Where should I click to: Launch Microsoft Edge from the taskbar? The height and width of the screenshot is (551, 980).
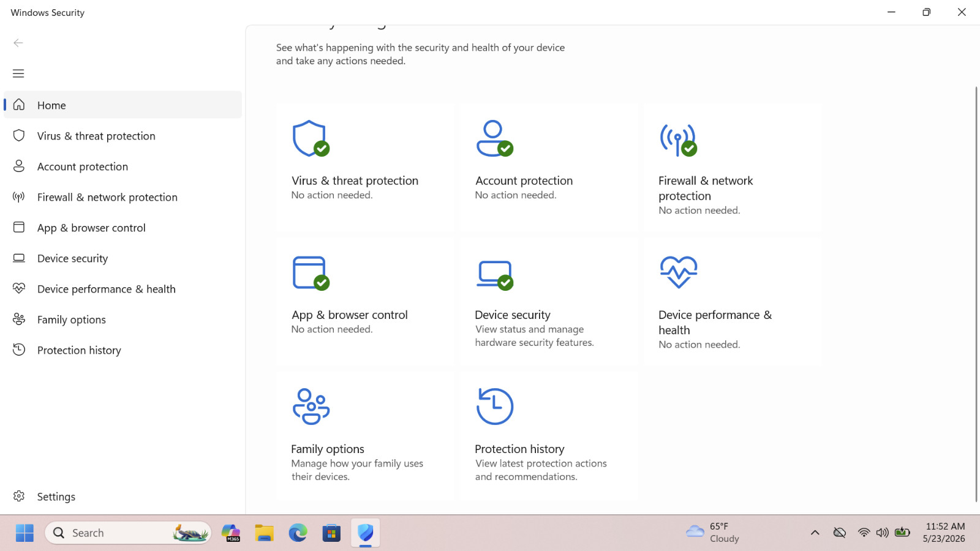298,533
